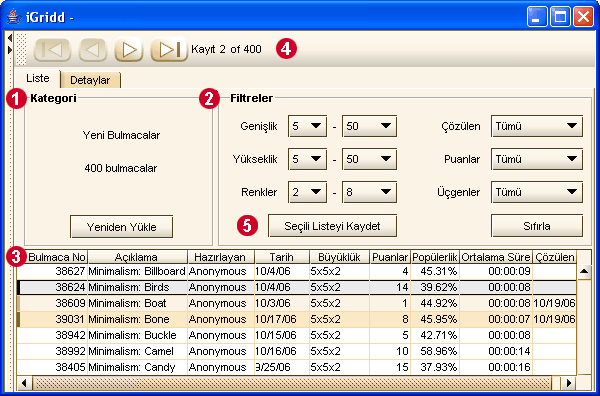Sort by Çözülen column header
Image resolution: width=600 pixels, height=396 pixels.
(x=554, y=257)
